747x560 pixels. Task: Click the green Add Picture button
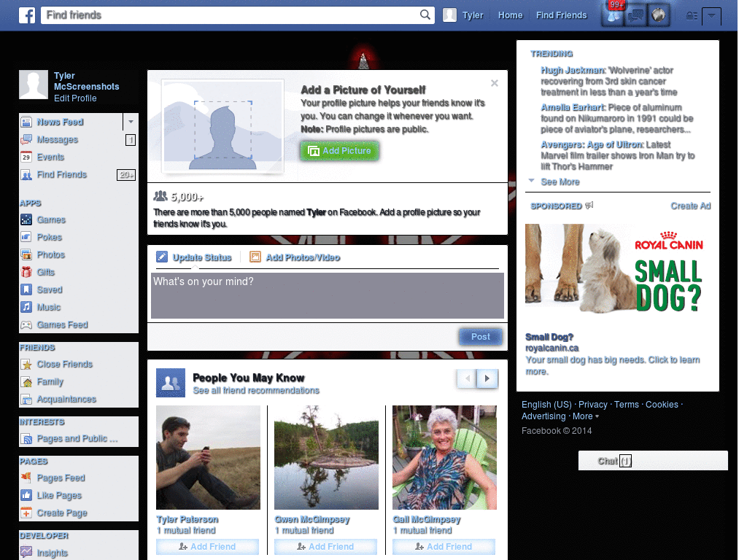339,151
